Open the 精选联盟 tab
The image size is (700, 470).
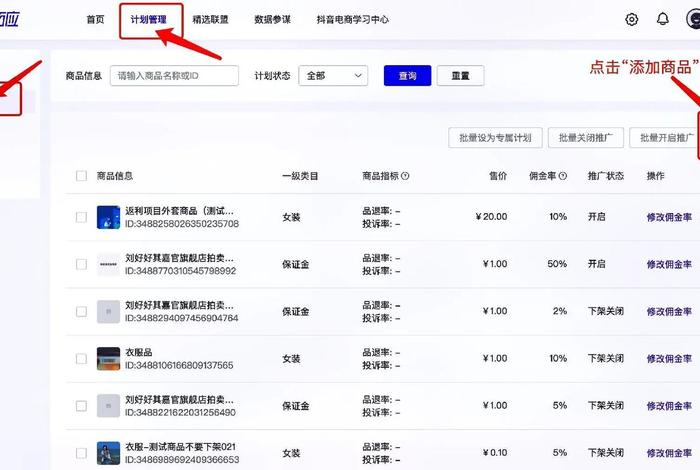coord(210,19)
